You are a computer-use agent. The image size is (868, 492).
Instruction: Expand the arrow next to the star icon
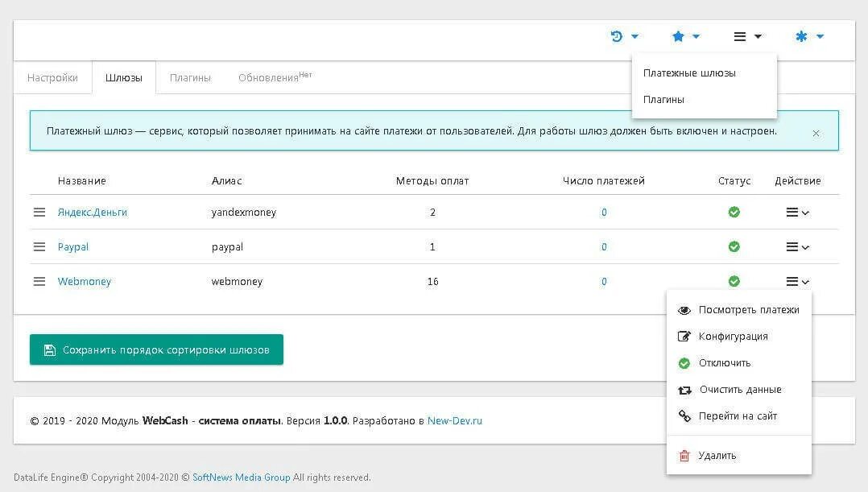pos(696,36)
